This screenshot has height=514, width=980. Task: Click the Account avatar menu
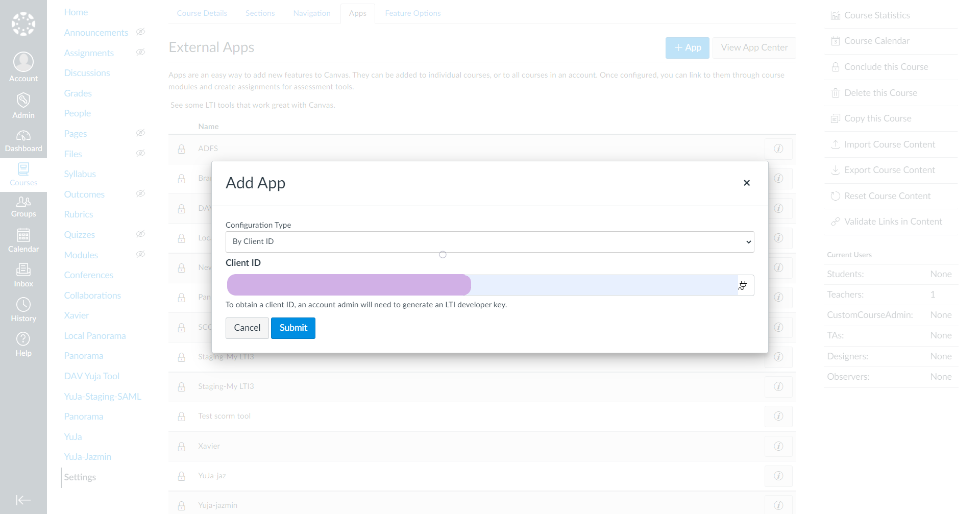coord(23,67)
